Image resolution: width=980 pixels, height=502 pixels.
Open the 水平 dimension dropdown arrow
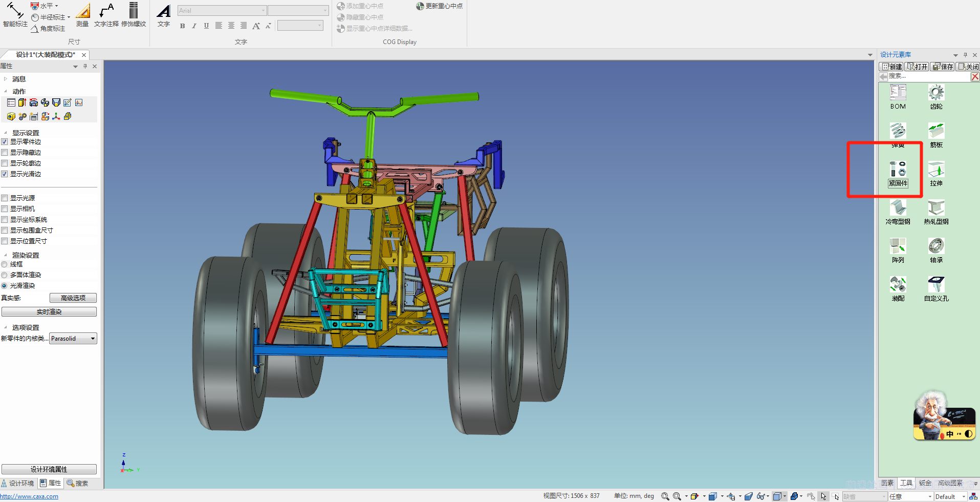click(x=56, y=6)
